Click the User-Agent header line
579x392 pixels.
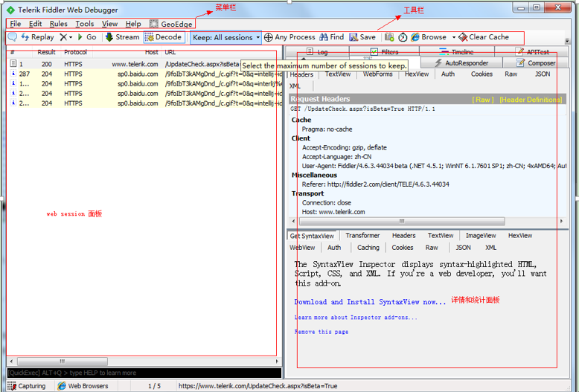pos(434,166)
